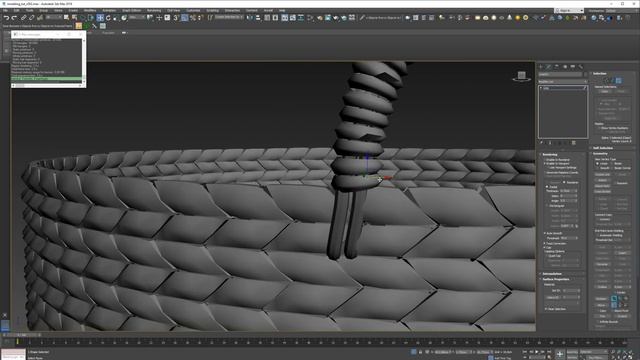Toggle the Percent Snap button
640x360 pixels.
pos(193,18)
